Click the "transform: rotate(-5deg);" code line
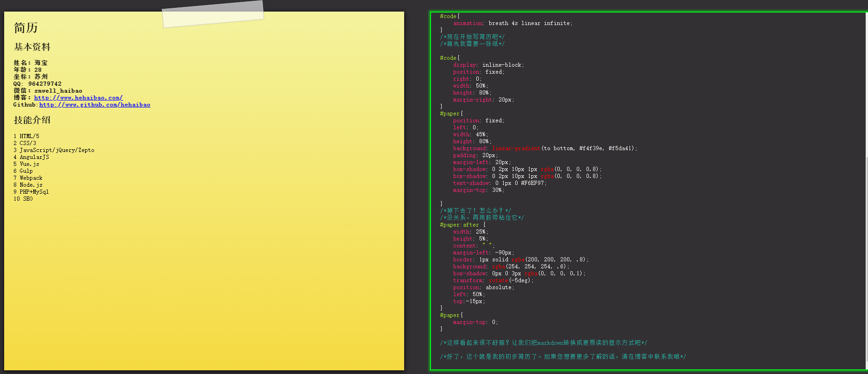868x374 pixels. [493, 280]
